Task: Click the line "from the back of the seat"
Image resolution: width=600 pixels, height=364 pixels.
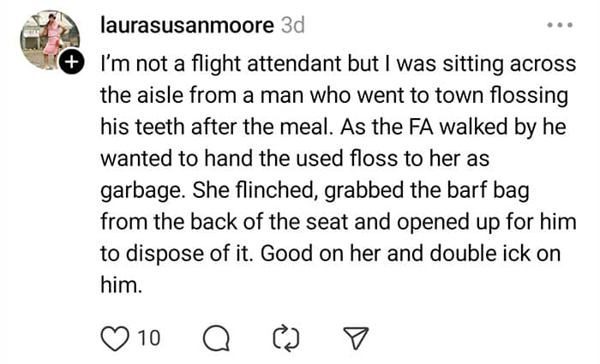Action: coord(210,223)
